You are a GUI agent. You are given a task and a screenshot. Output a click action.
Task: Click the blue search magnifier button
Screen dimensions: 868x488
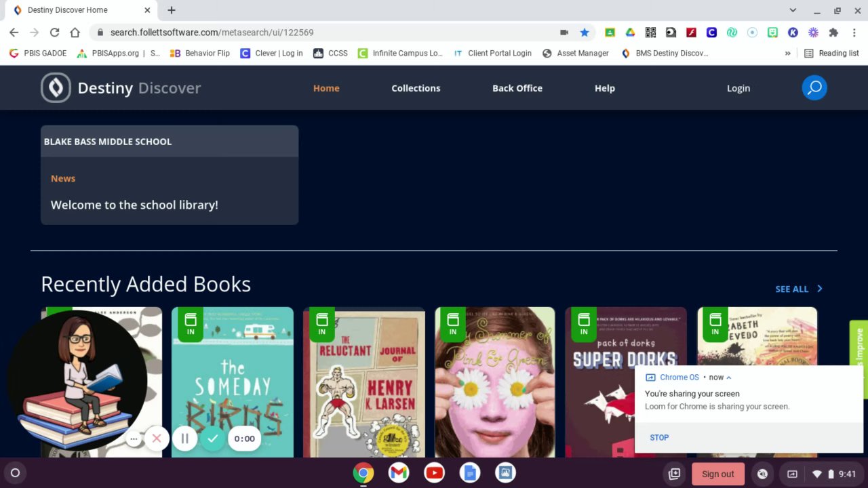coord(814,87)
